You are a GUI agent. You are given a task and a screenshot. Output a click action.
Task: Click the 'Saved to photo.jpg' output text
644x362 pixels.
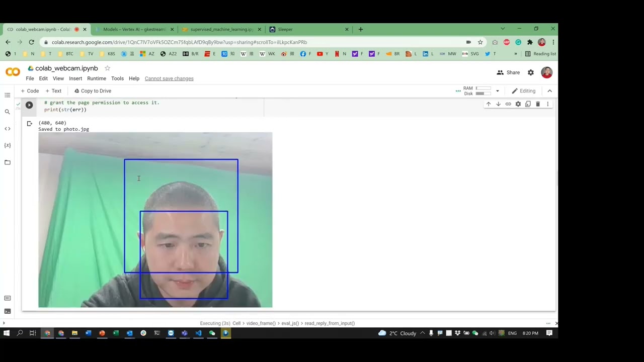pyautogui.click(x=63, y=129)
